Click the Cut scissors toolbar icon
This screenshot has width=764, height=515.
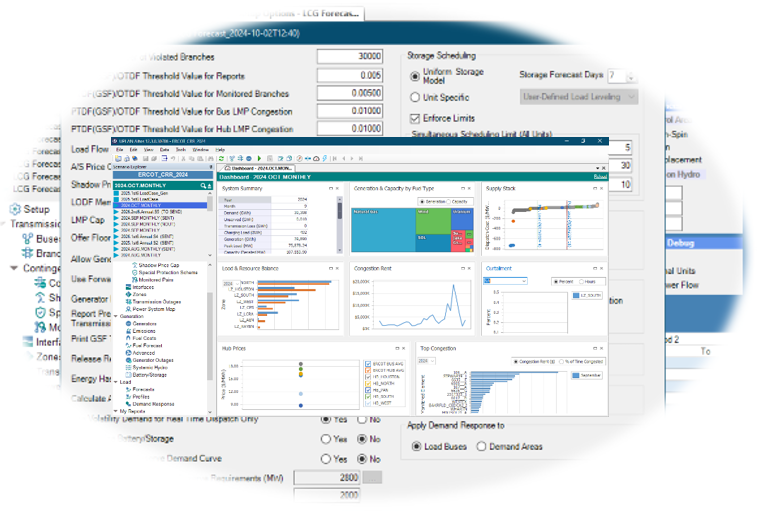click(x=183, y=158)
